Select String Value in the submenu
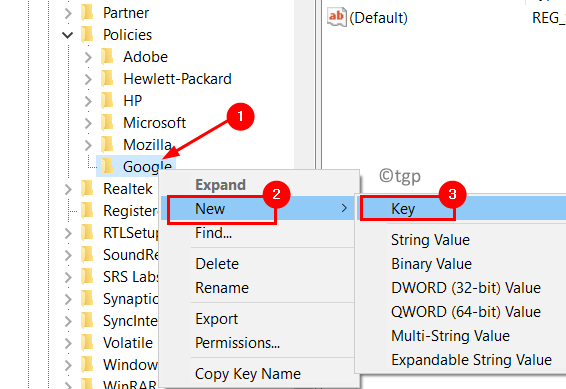Screen dimensions: 566x389 tap(461, 240)
